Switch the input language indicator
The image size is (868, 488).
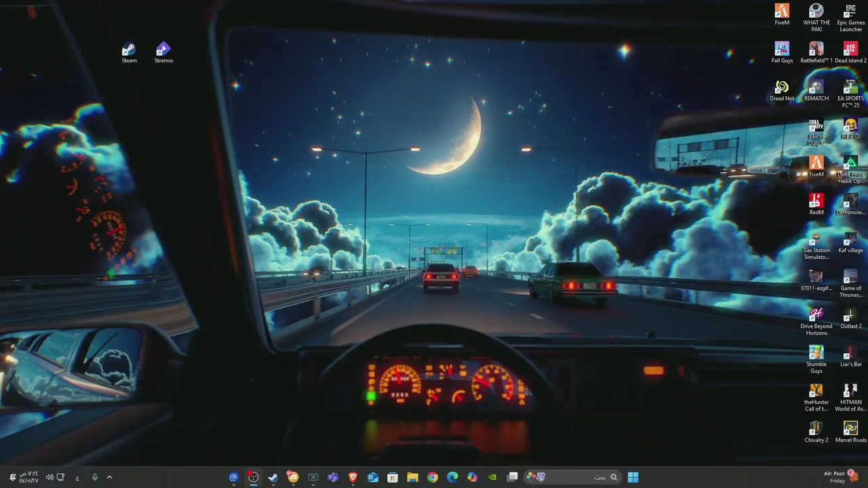[x=77, y=477]
